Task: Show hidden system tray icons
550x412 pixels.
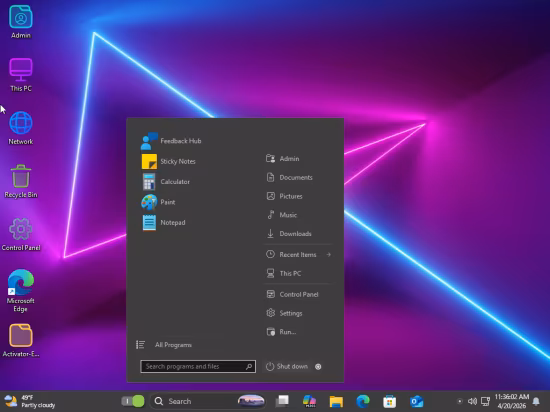Action: [460, 401]
